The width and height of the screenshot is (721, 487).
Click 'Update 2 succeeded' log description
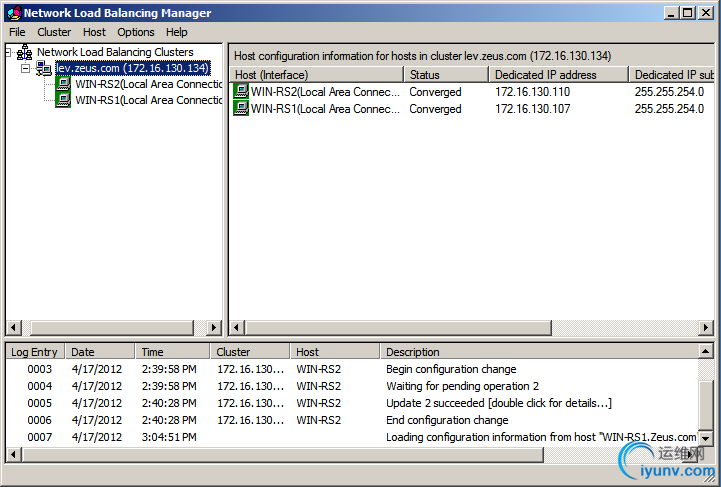coord(499,403)
